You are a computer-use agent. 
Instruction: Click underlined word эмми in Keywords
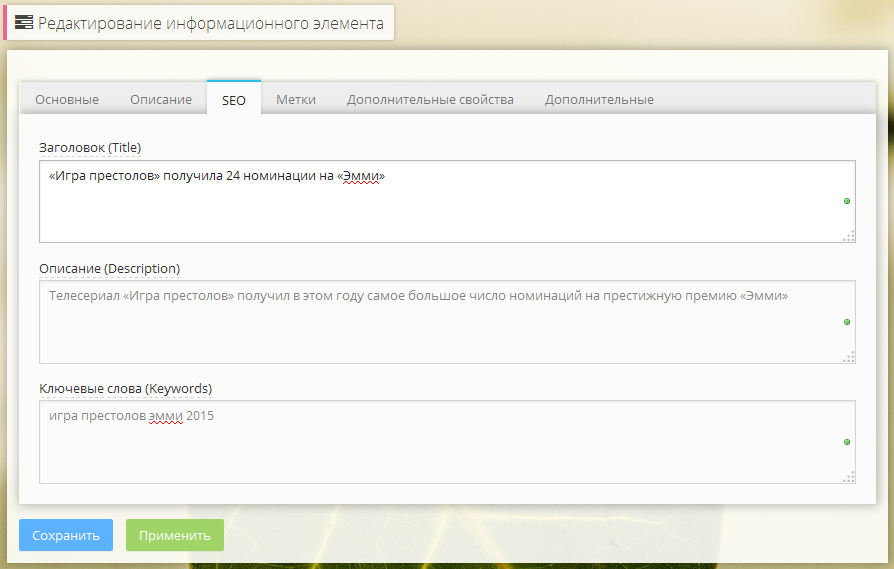pos(166,416)
